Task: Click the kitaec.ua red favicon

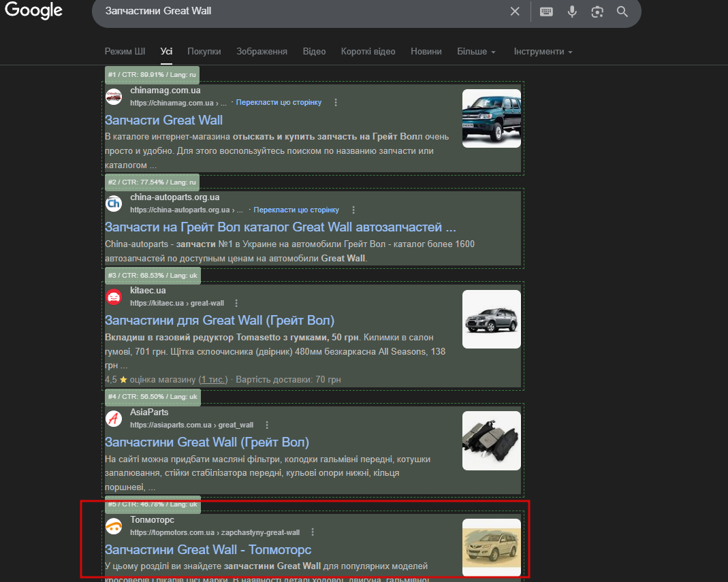Action: (114, 297)
